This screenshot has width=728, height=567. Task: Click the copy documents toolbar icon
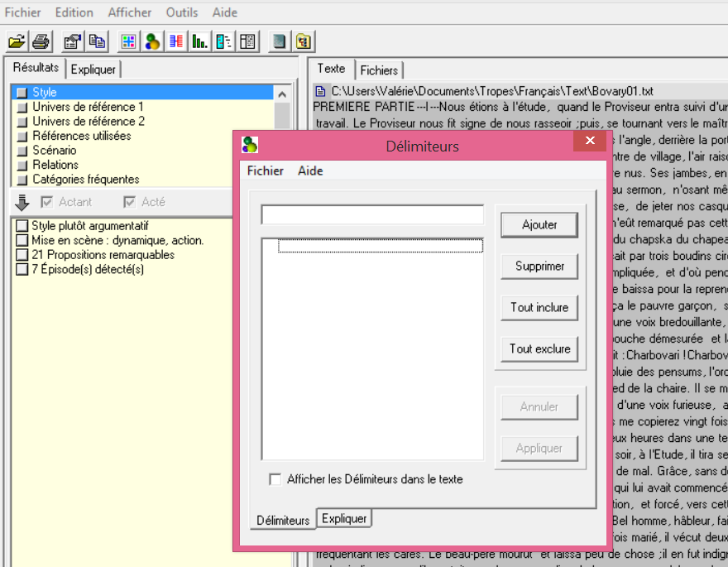click(x=97, y=41)
